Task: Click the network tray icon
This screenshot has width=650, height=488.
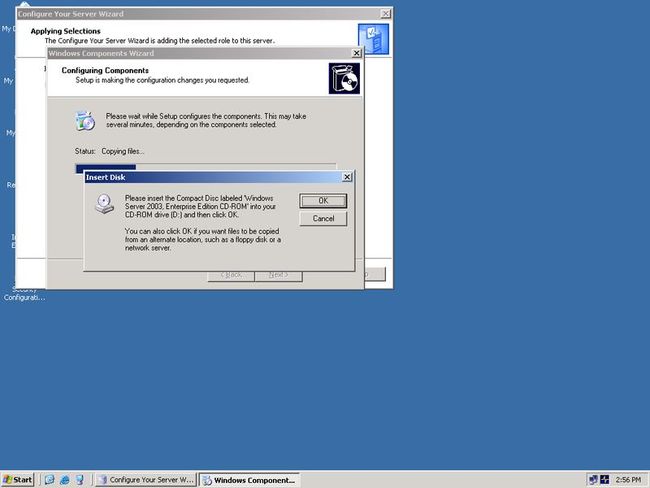Action: tap(593, 480)
